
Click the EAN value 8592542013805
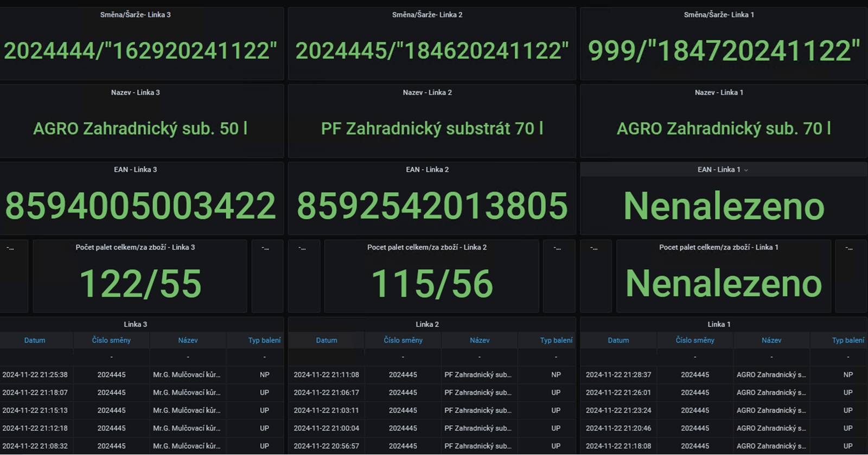pyautogui.click(x=432, y=206)
